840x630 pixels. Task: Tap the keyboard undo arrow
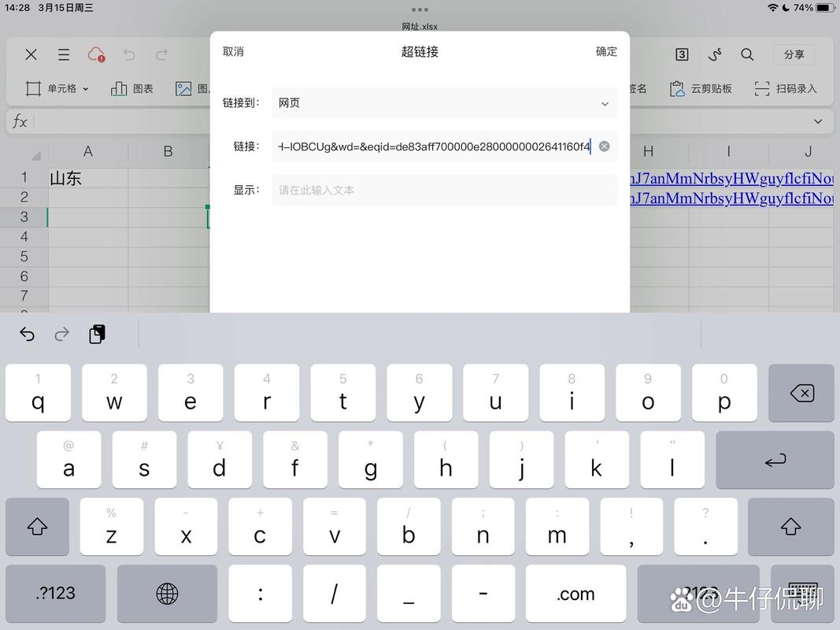pyautogui.click(x=28, y=334)
